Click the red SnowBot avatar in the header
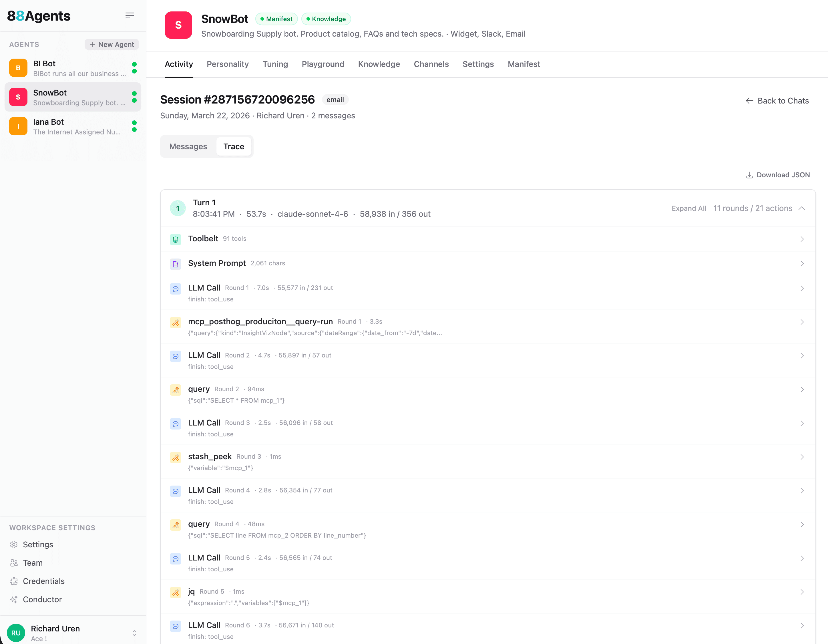Image resolution: width=828 pixels, height=644 pixels. 178,25
